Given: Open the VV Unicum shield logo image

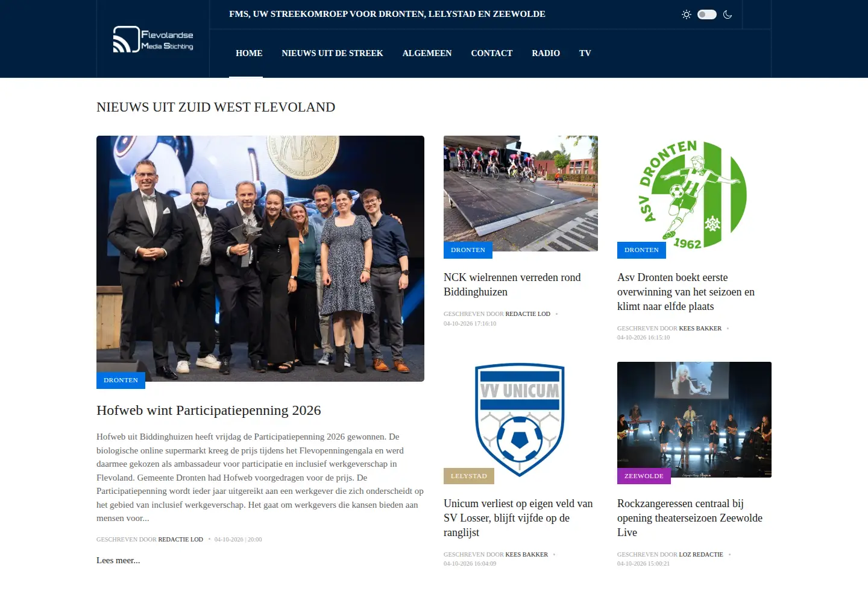Looking at the screenshot, I should (x=521, y=420).
